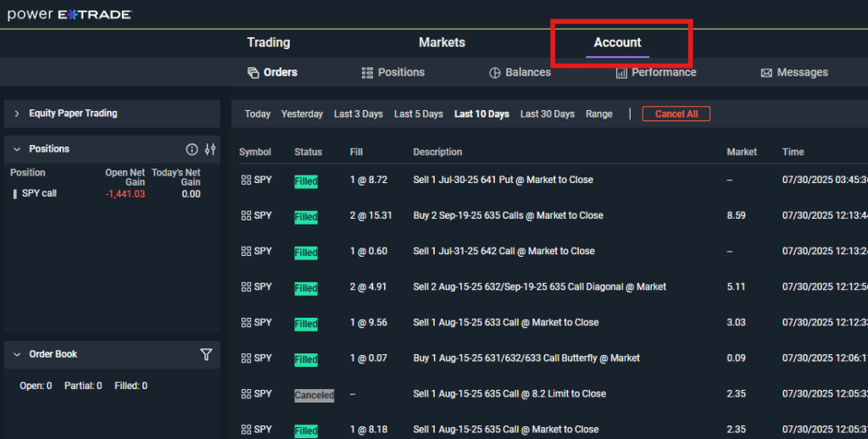Image resolution: width=868 pixels, height=439 pixels.
Task: Select the SPY call position row
Action: pyautogui.click(x=39, y=194)
